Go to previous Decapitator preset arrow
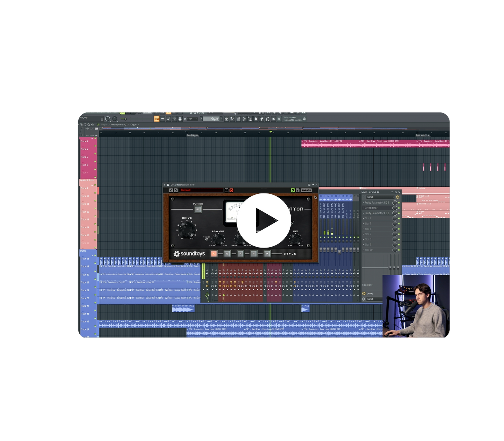 point(171,190)
